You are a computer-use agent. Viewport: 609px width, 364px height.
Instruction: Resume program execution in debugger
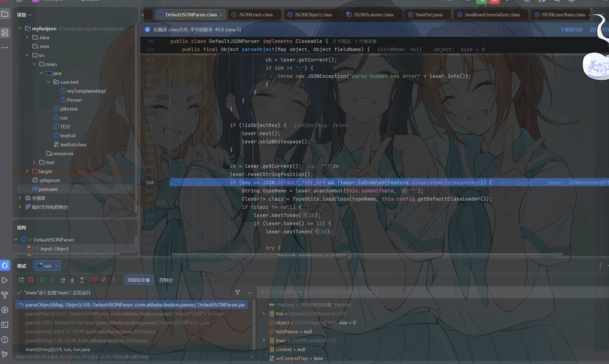click(x=43, y=280)
